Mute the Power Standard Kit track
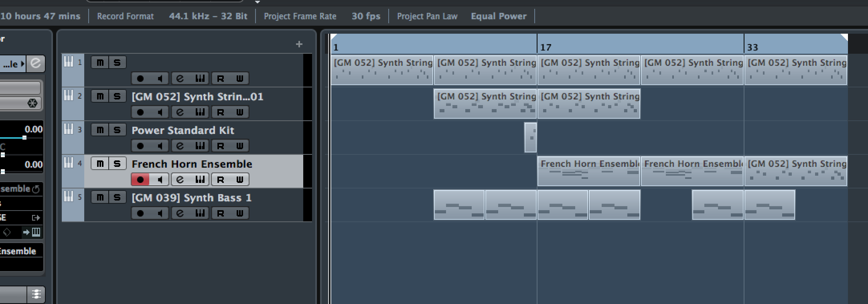The image size is (868, 304). tap(100, 130)
